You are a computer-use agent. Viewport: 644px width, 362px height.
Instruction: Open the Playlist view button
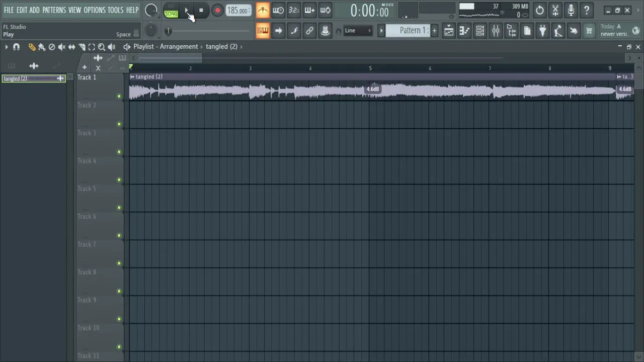coord(449,31)
